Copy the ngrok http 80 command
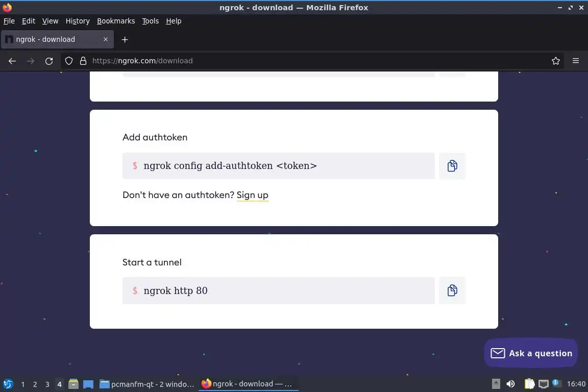588x392 pixels. tap(452, 290)
